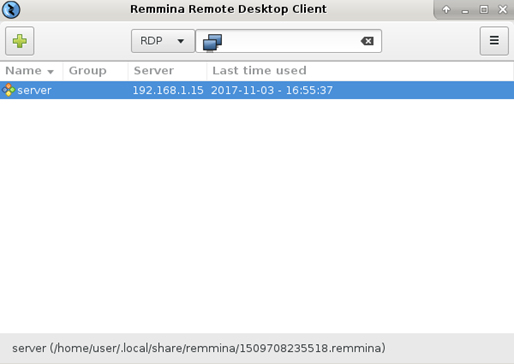Focus the quick connect address field
The image size is (514, 364).
(x=289, y=41)
